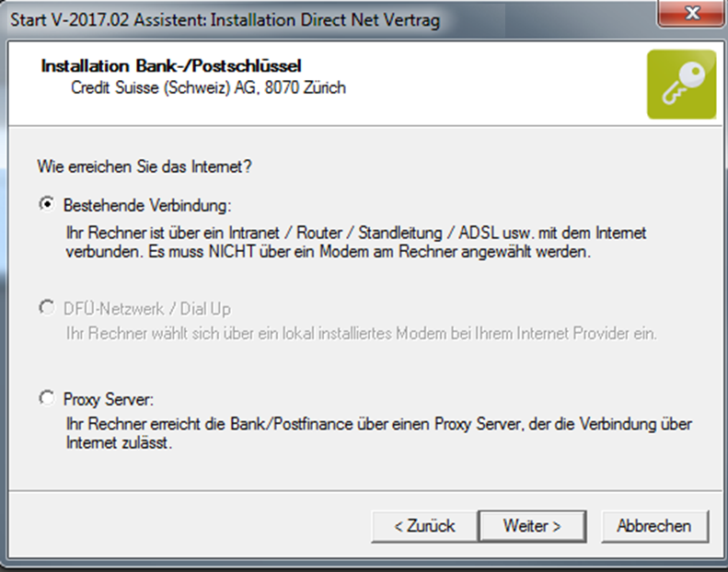The height and width of the screenshot is (572, 728).
Task: Click the 'Wie erreichen Sie das Internet?' question
Action: pos(144,166)
